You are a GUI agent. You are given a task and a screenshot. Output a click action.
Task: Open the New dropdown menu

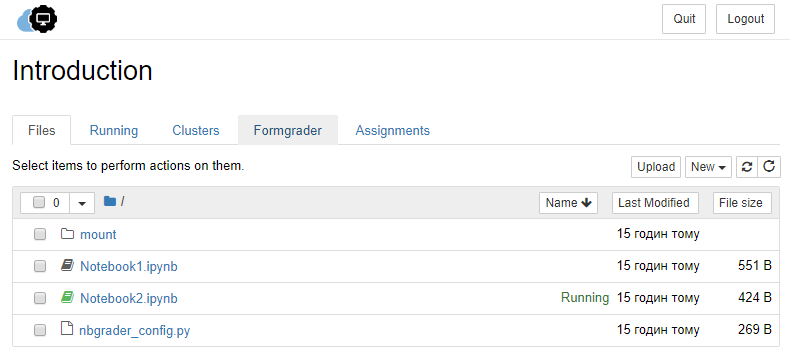pyautogui.click(x=708, y=167)
